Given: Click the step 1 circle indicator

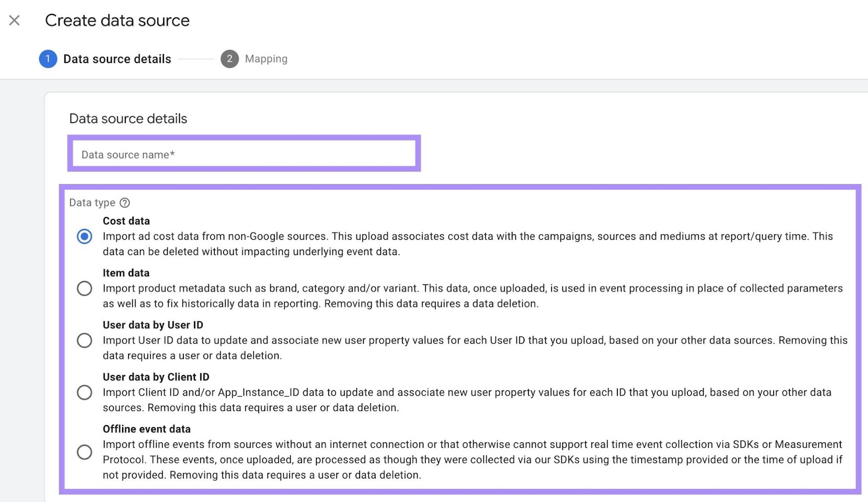Looking at the screenshot, I should click(x=48, y=59).
